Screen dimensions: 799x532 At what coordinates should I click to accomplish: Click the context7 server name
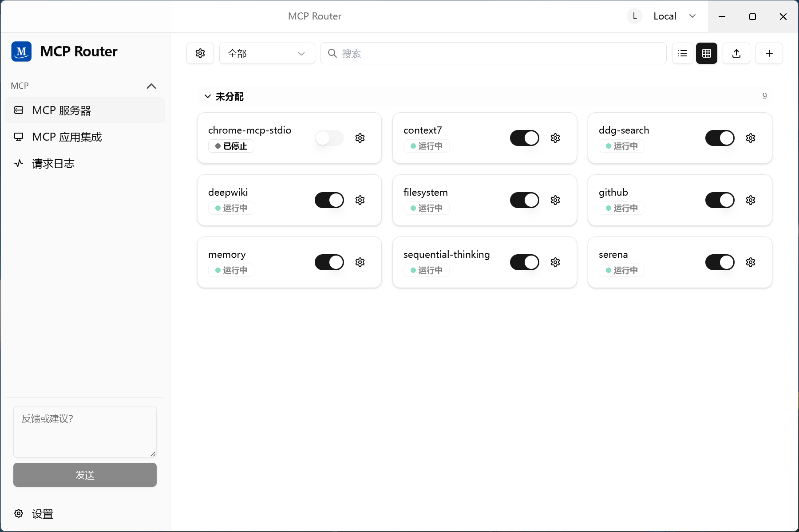(423, 130)
